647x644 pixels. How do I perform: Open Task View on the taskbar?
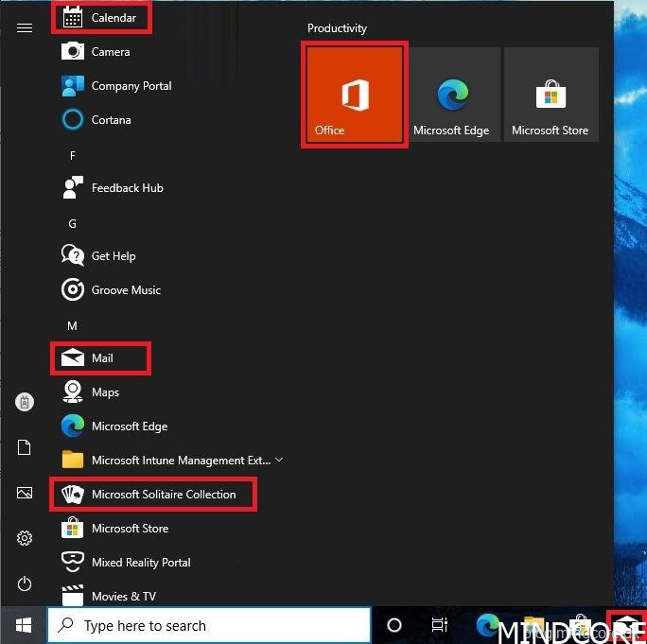click(439, 625)
